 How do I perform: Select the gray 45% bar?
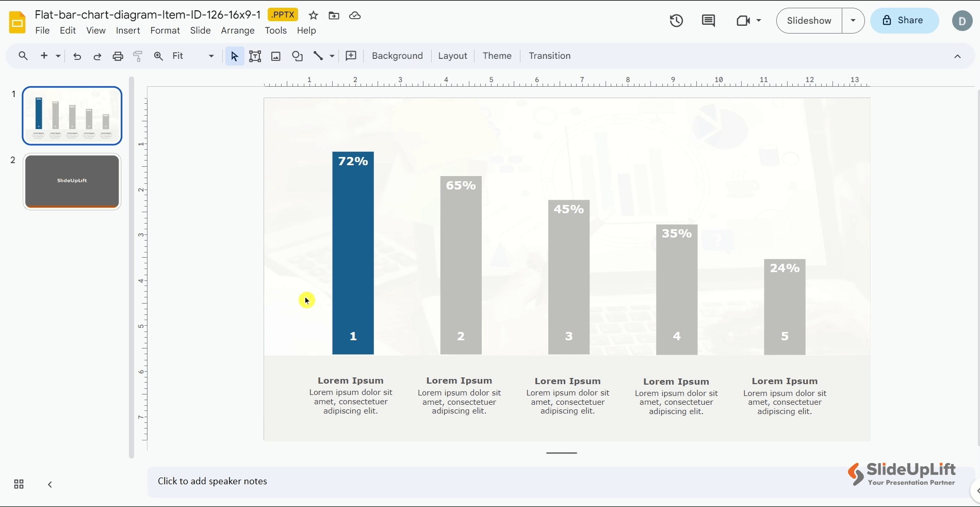point(568,277)
